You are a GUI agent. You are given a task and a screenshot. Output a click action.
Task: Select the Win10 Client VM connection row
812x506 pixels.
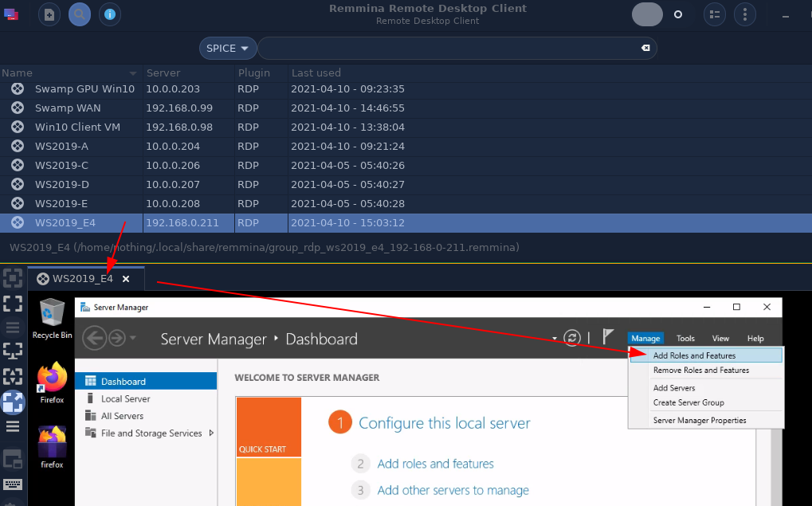(406, 127)
